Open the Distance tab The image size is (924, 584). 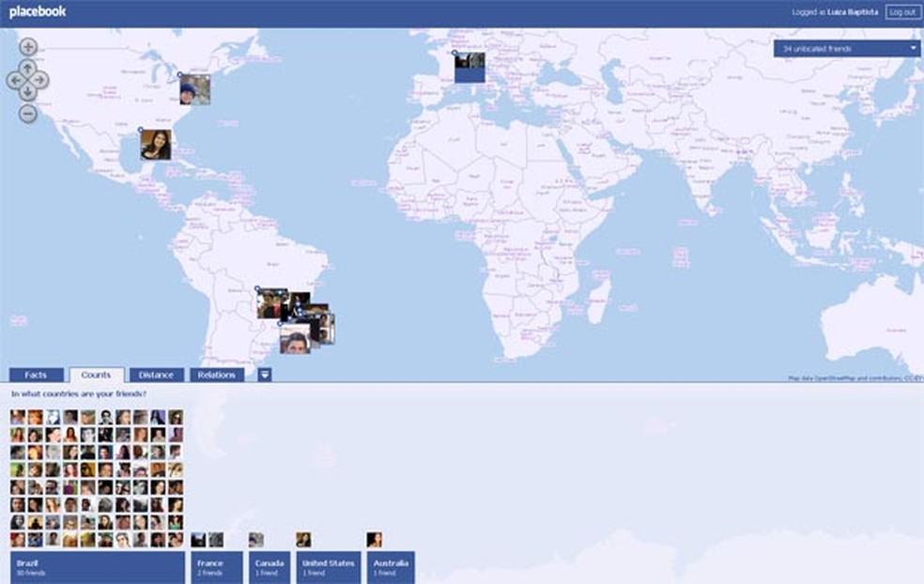[156, 374]
